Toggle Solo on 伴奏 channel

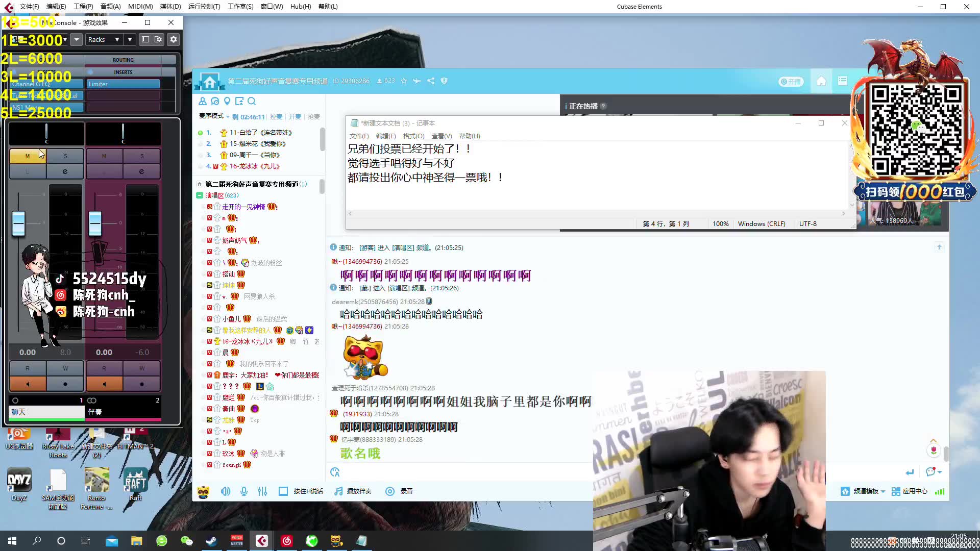point(142,156)
